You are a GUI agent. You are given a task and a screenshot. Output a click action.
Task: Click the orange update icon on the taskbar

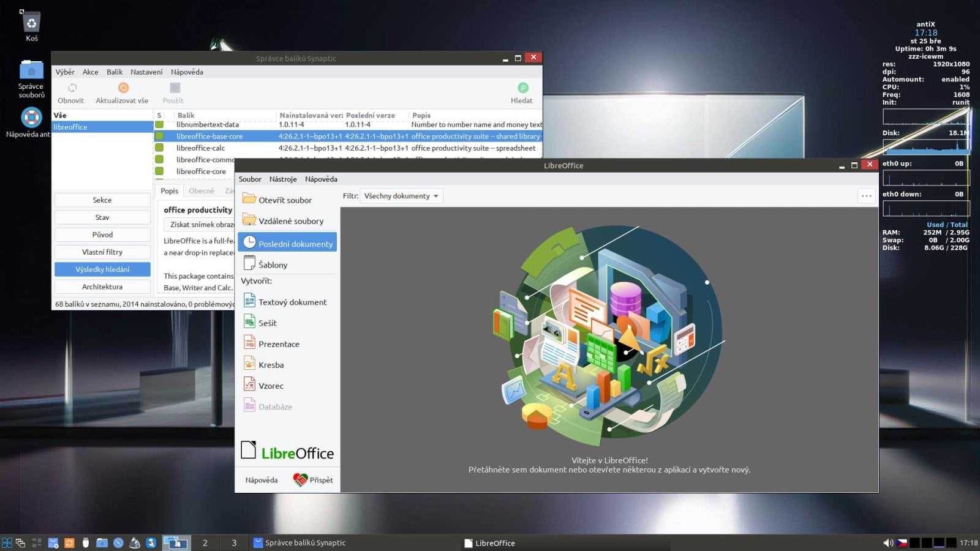69,542
